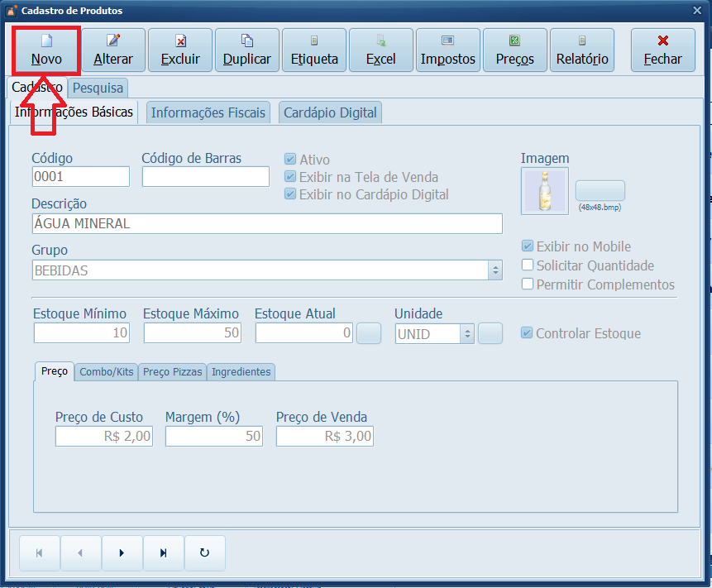Screen dimensions: 712x588
Task: Click Alterar to edit the product
Action: click(x=113, y=50)
